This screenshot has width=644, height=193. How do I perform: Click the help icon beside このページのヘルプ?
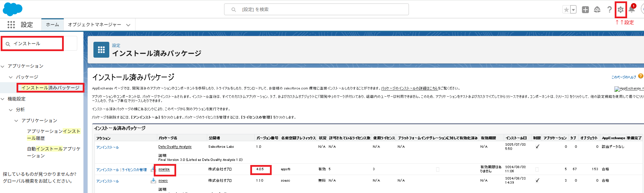pos(641,76)
